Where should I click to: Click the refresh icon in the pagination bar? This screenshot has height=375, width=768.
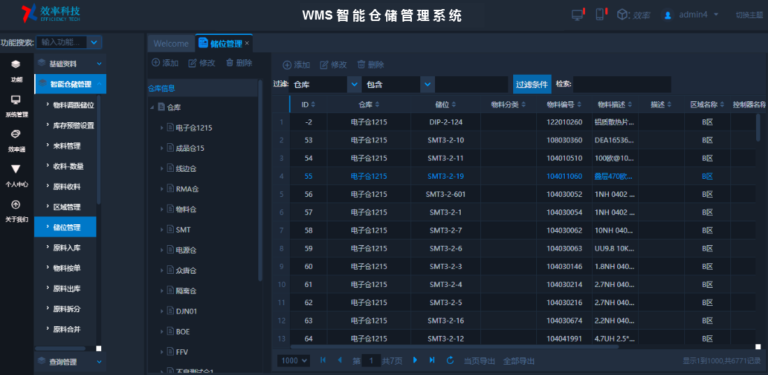pos(450,360)
